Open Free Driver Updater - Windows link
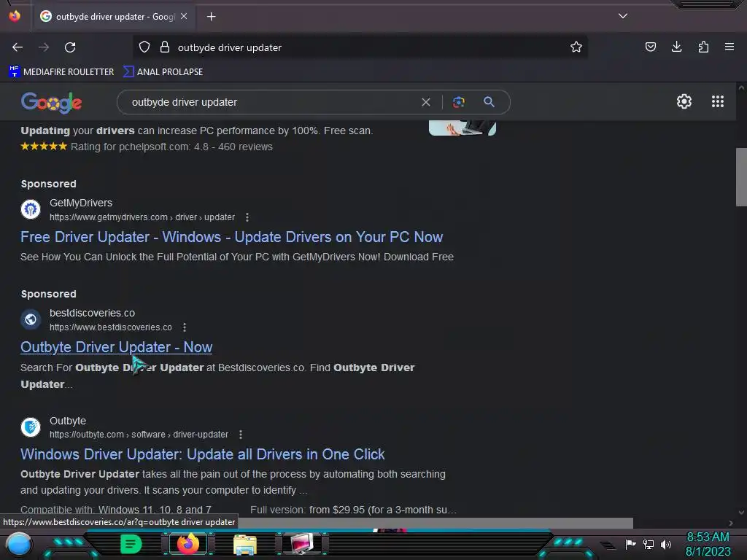The height and width of the screenshot is (560, 747). (231, 237)
